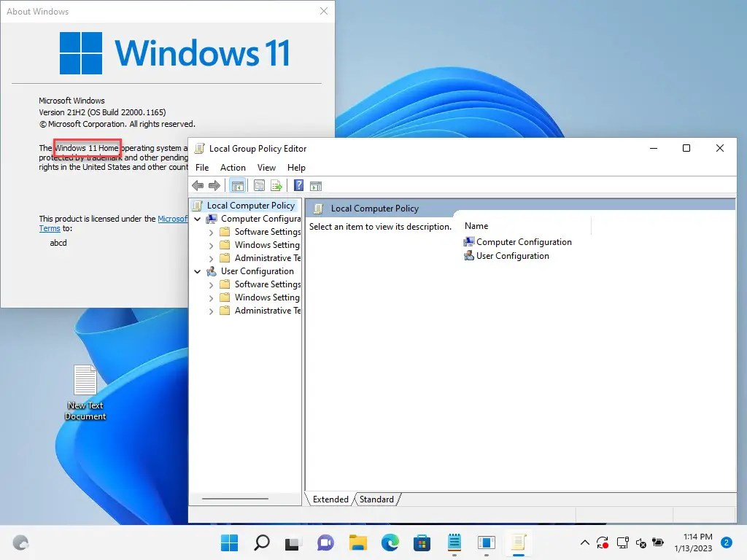This screenshot has height=560, width=747.
Task: Expand Administrative Templates under User Configuration
Action: [211, 310]
